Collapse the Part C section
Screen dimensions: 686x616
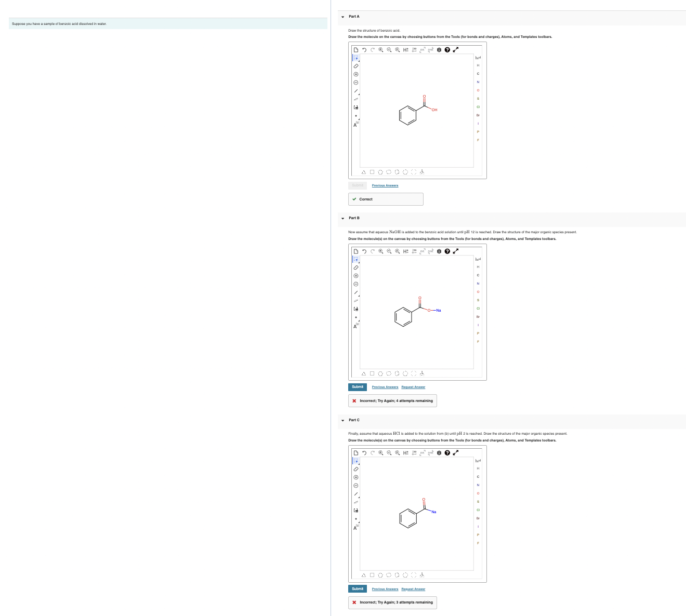(x=342, y=420)
